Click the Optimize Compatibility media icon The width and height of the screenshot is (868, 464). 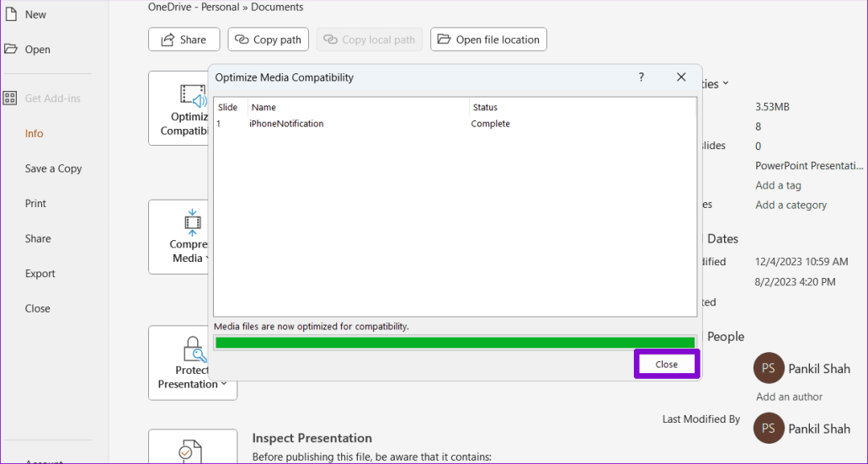[193, 95]
